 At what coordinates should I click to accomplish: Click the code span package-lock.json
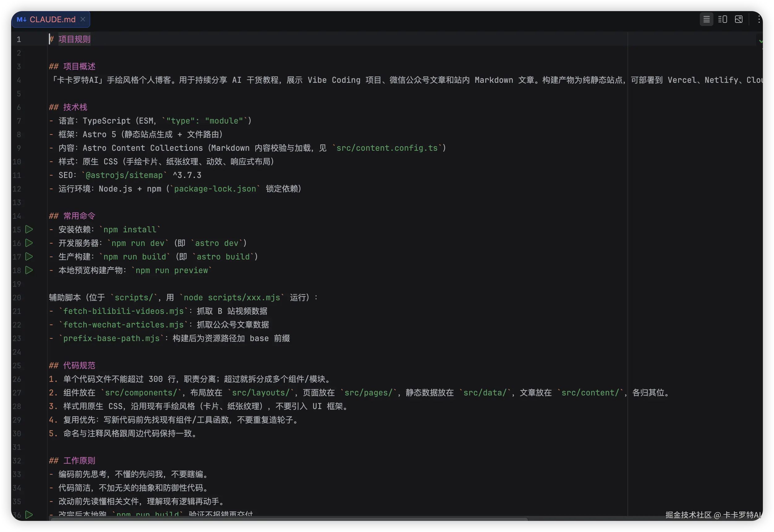(x=215, y=189)
